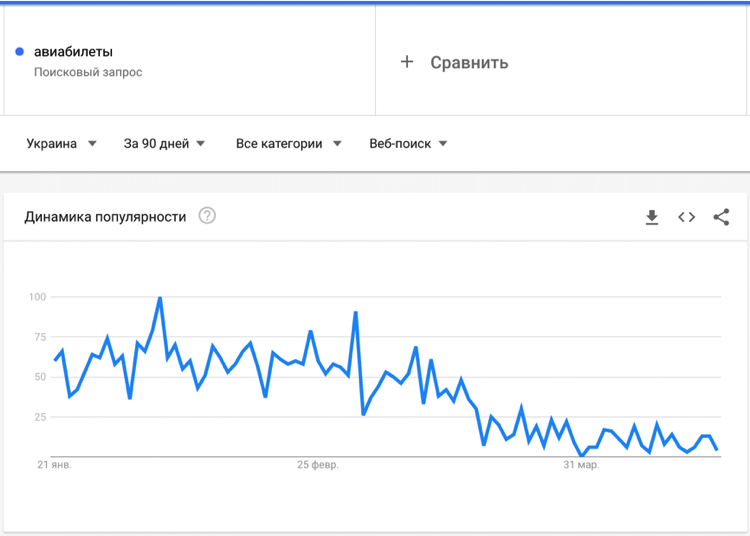Click the Сравнить text to add a term
The image size is (750, 536).
coord(469,62)
